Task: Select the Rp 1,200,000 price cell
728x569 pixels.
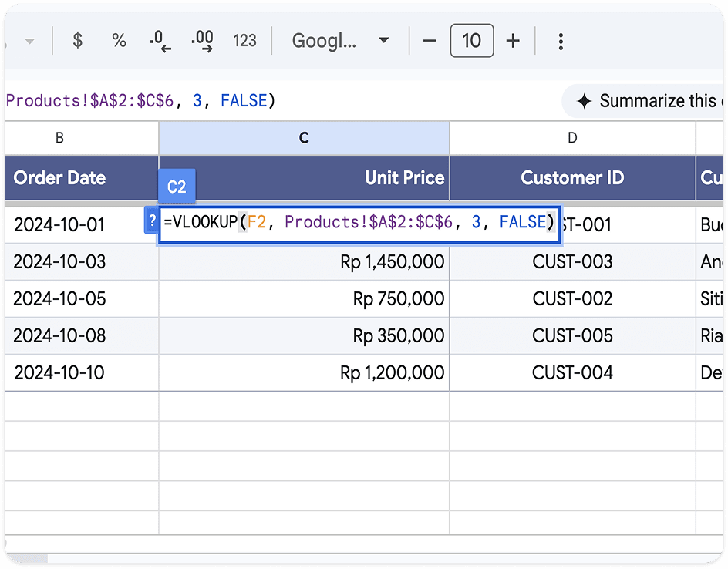Action: click(304, 372)
